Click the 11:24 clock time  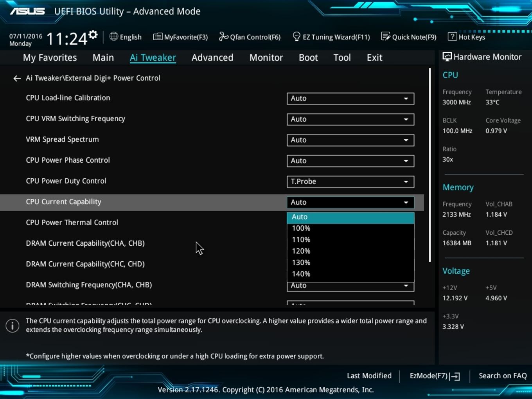click(x=67, y=39)
